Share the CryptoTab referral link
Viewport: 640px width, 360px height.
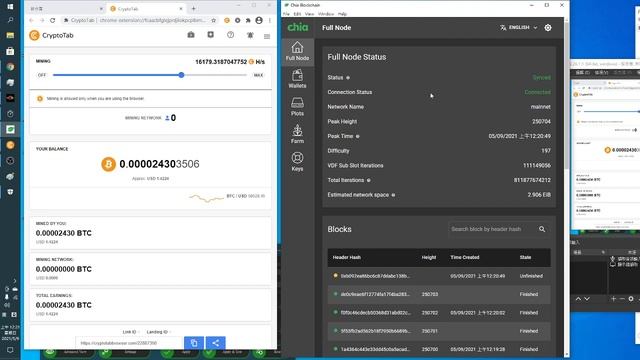click(x=216, y=343)
